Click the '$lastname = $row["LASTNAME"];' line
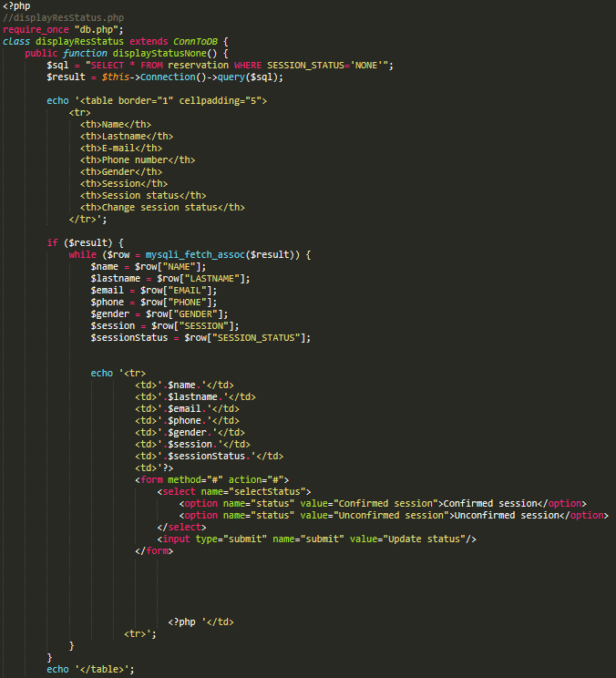616x678 pixels. click(x=170, y=279)
